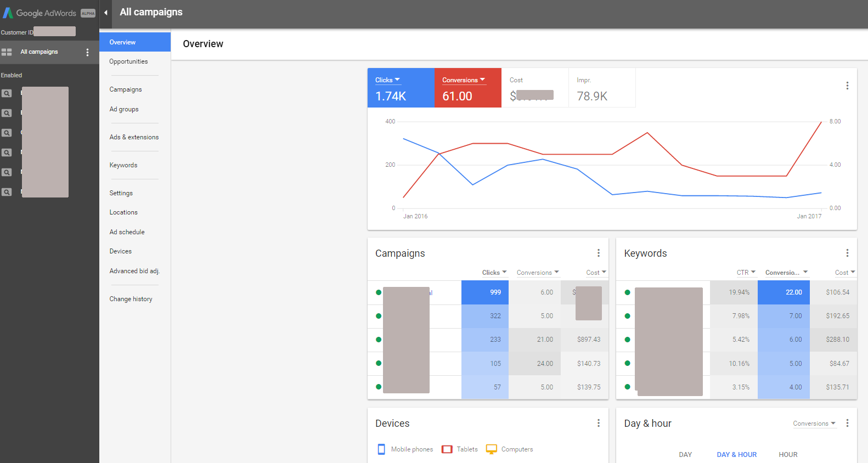Open the Cost column dropdown in Keywords card
This screenshot has height=463, width=868.
845,273
